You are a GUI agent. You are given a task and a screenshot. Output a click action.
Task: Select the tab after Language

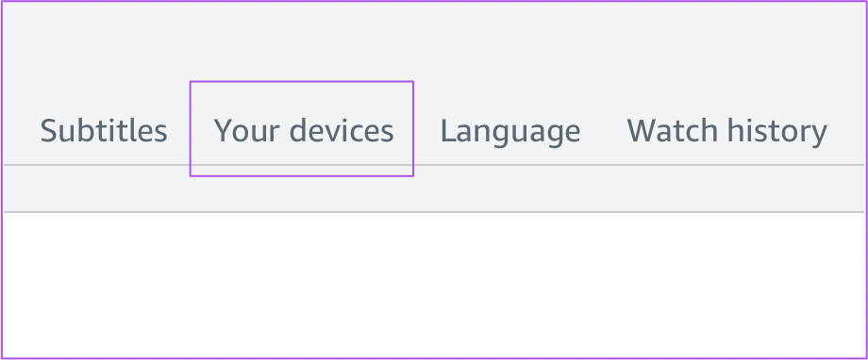(726, 132)
